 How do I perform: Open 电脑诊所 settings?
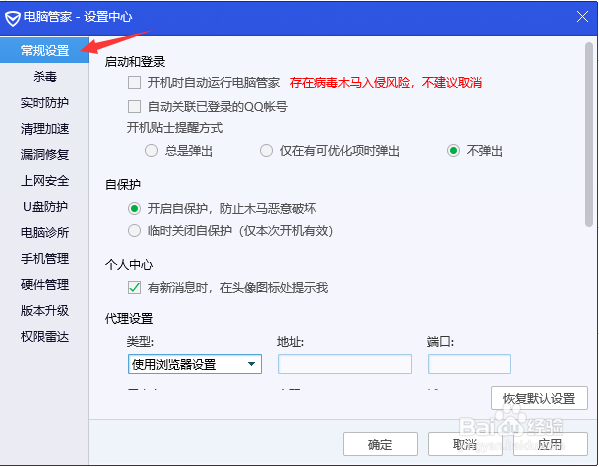point(45,232)
